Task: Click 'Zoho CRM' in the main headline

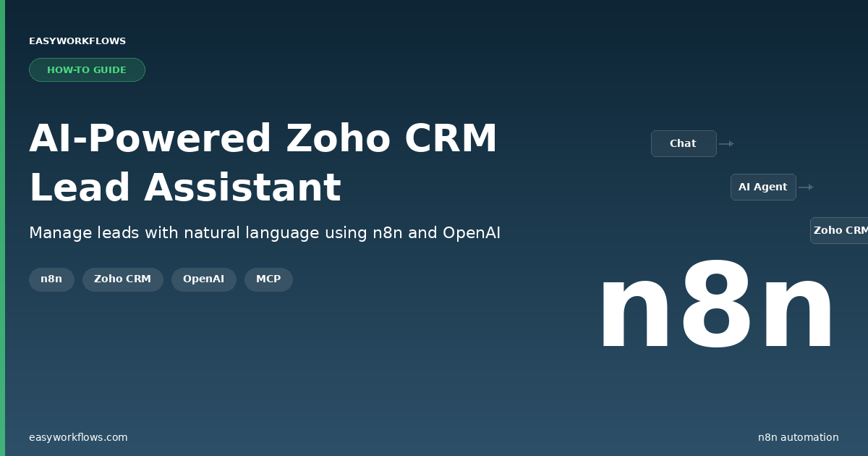Action: click(391, 139)
